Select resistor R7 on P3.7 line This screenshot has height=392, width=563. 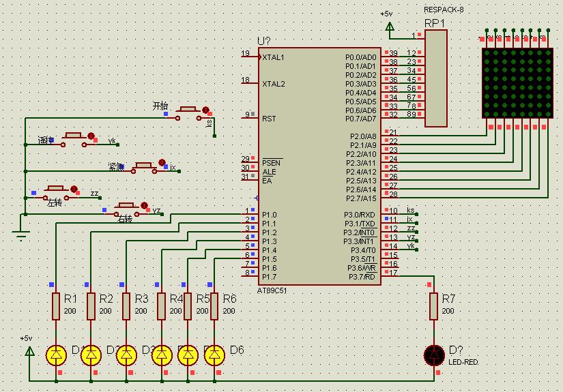pyautogui.click(x=434, y=306)
